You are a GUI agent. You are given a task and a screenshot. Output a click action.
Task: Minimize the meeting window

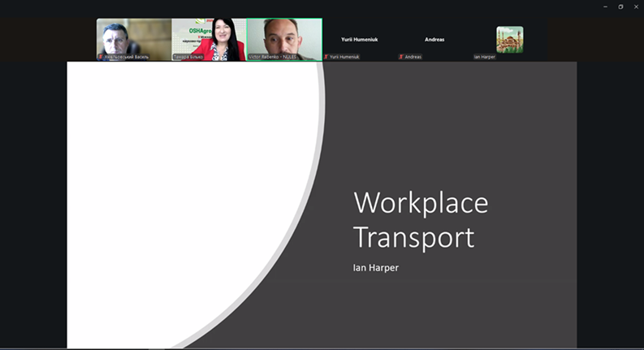pos(605,6)
